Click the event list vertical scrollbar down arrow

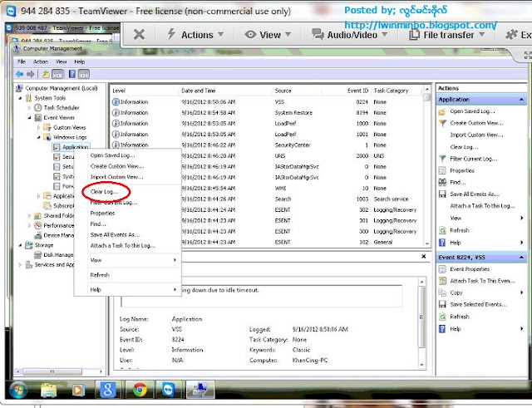[427, 243]
